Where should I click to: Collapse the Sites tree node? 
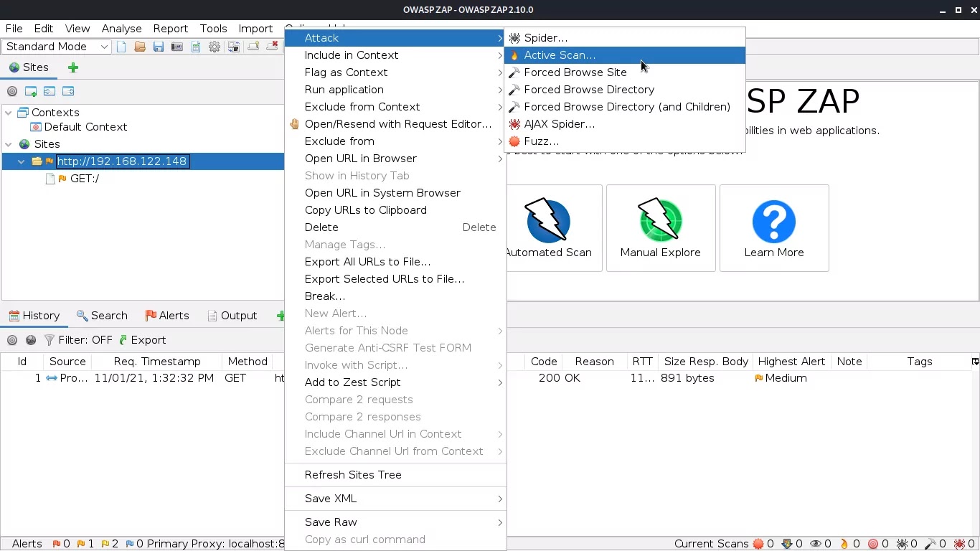tap(9, 144)
